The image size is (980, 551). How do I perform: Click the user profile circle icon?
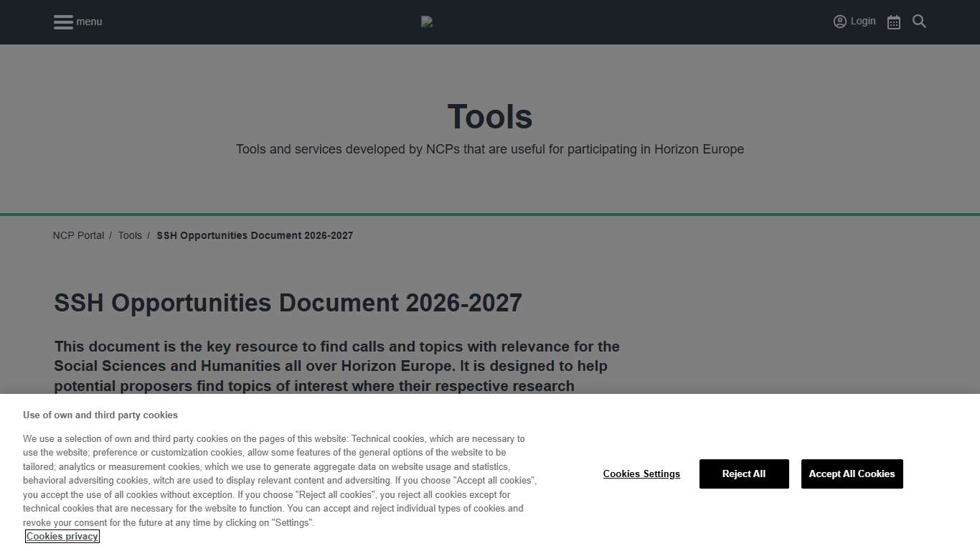[x=839, y=21]
